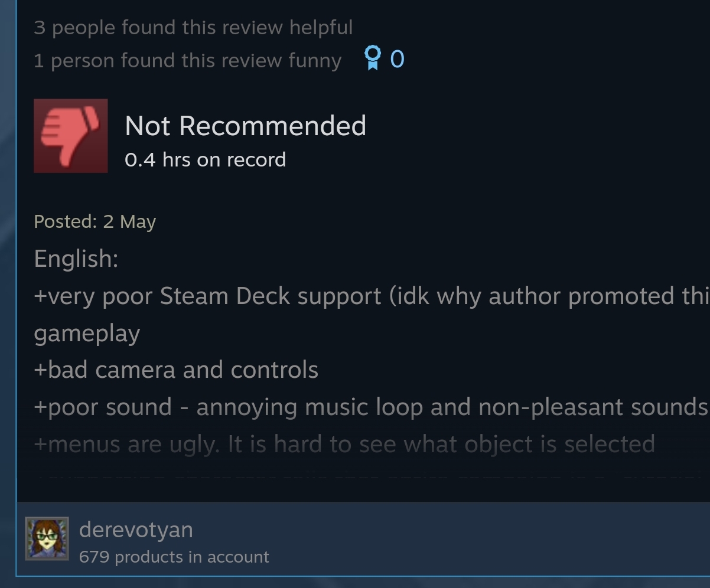Open review line about Steam Deck support
Screen dimensions: 710x588
pyautogui.click(x=372, y=296)
